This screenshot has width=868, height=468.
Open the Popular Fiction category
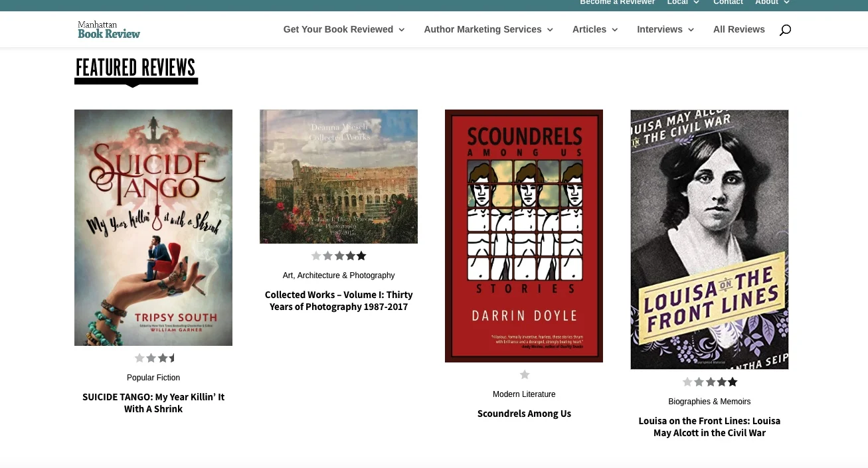tap(153, 378)
